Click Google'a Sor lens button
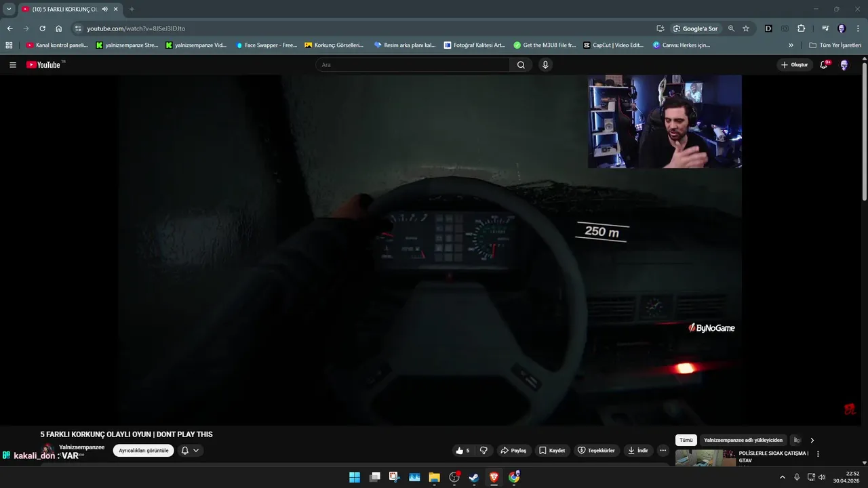Viewport: 868px width, 488px height. (695, 28)
